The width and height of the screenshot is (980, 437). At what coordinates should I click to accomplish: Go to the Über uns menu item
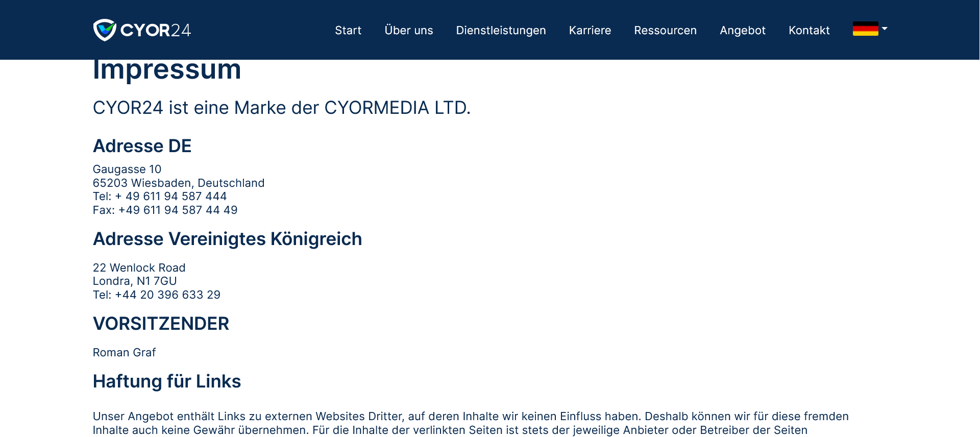point(408,31)
